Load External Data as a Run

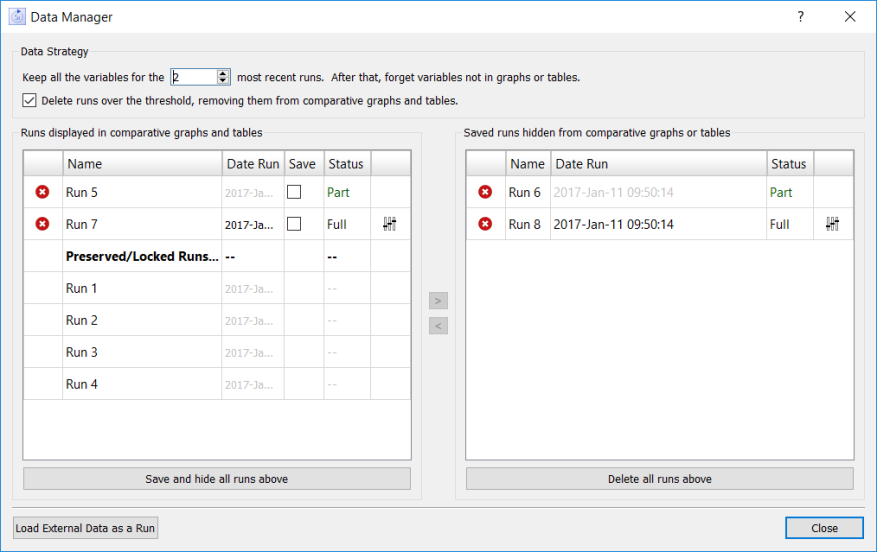pyautogui.click(x=85, y=528)
